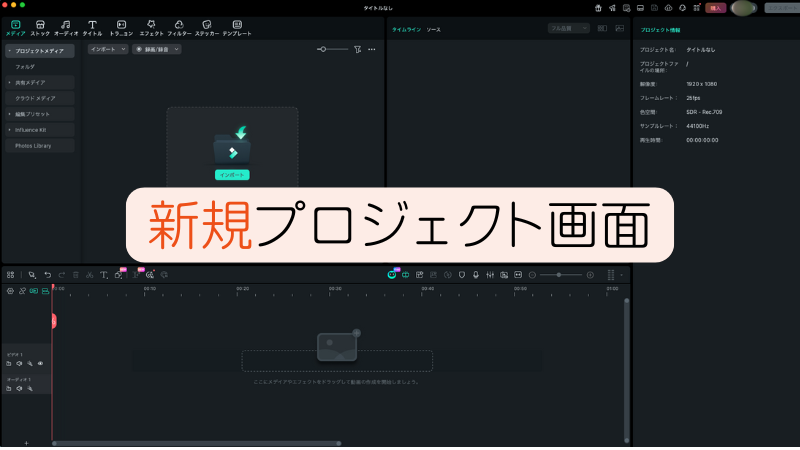Select the text tool in timeline toolbar
Screen dimensions: 800x450
[x=104, y=274]
